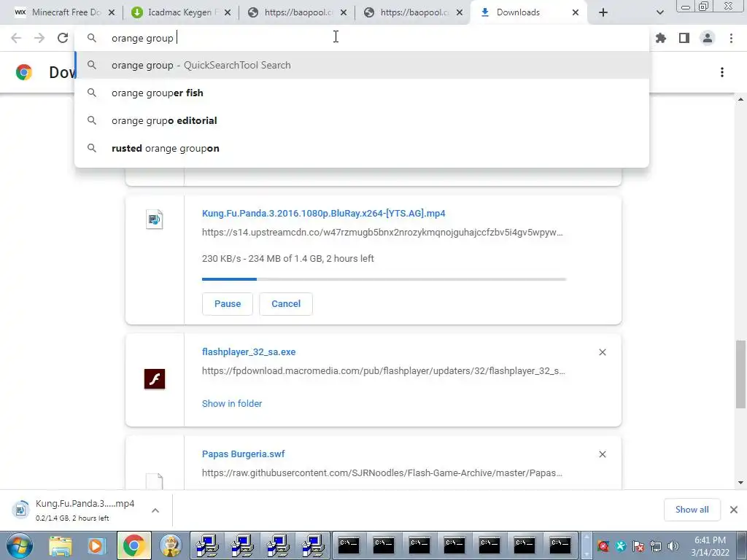This screenshot has height=560, width=747.
Task: Click the scrollbar down arrow
Action: pos(740,483)
